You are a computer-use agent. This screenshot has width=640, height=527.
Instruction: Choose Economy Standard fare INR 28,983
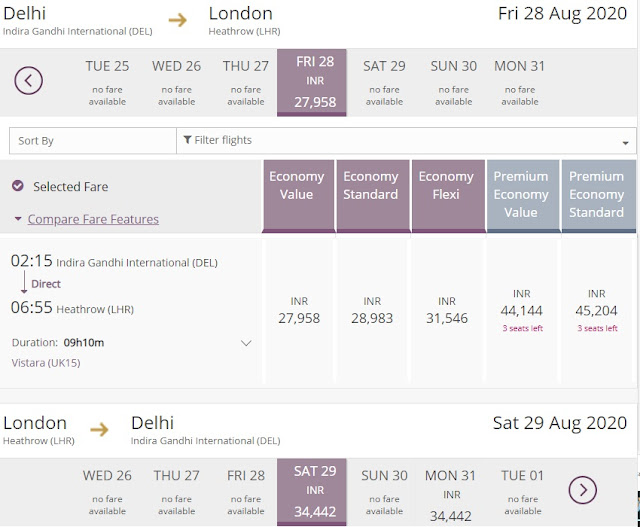point(372,311)
